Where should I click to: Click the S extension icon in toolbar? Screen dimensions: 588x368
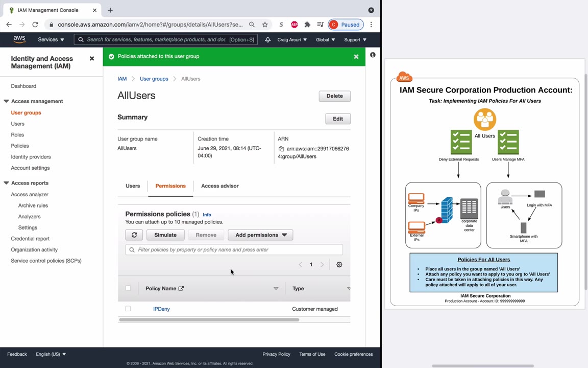click(281, 25)
